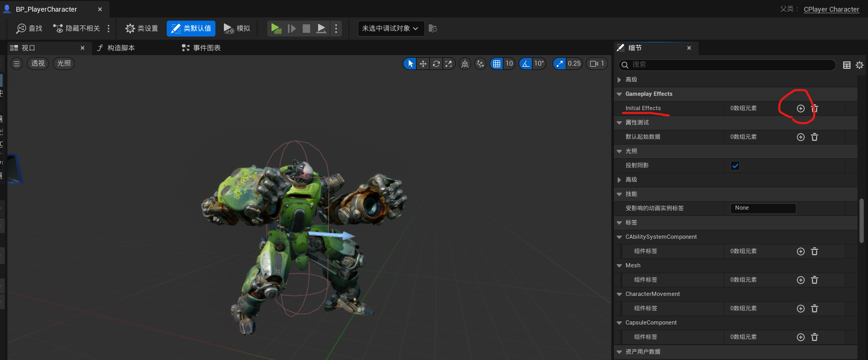Empty the 默认起始数据 array
The image size is (868, 360).
pos(815,137)
